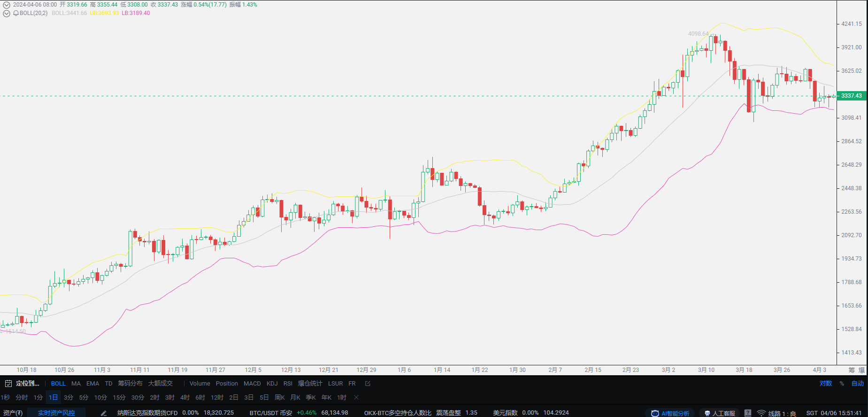This screenshot has height=417, width=868.
Task: Enable MACD sub-indicator
Action: [252, 384]
